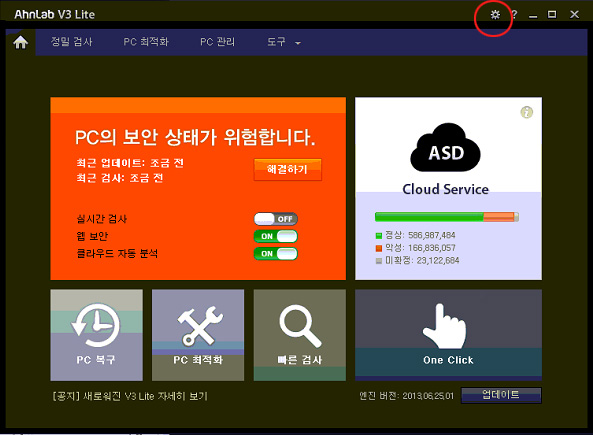The image size is (593, 435).
Task: Expand the 도구 dropdown arrow
Action: (298, 43)
